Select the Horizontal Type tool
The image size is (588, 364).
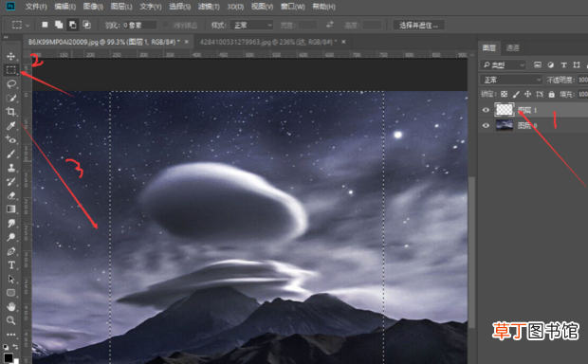click(x=11, y=265)
